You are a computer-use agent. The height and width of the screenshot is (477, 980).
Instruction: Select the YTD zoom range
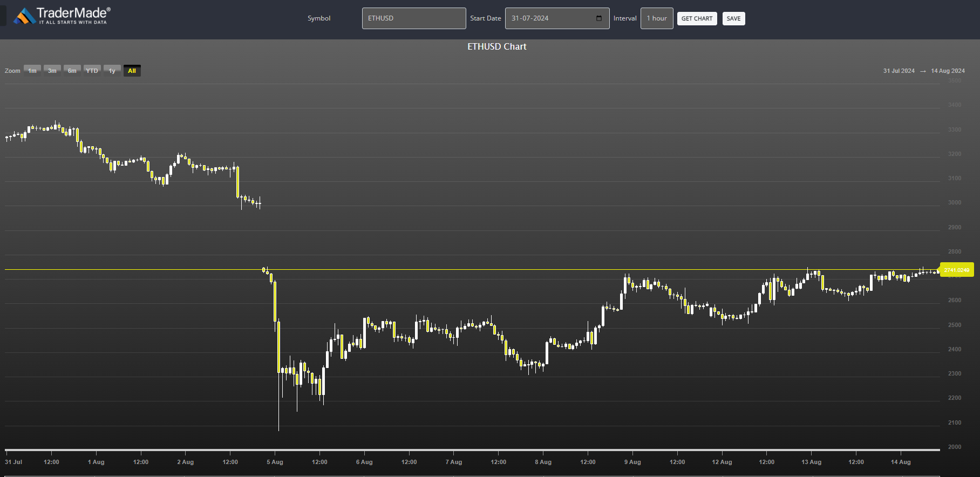92,71
